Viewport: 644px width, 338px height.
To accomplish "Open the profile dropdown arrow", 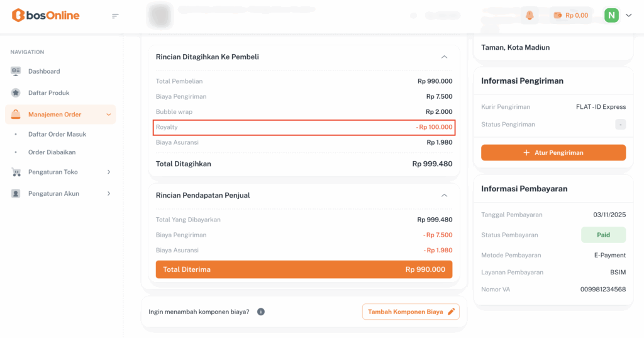I will pos(628,15).
